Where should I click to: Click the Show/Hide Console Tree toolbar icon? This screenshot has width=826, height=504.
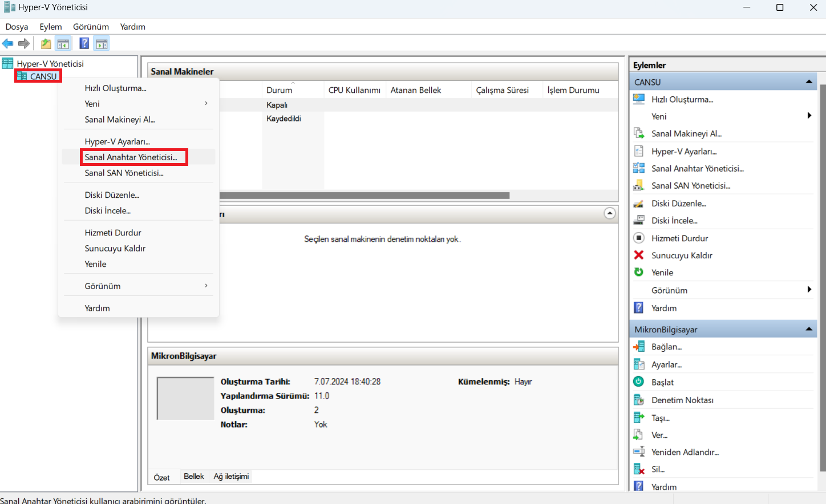[x=63, y=43]
